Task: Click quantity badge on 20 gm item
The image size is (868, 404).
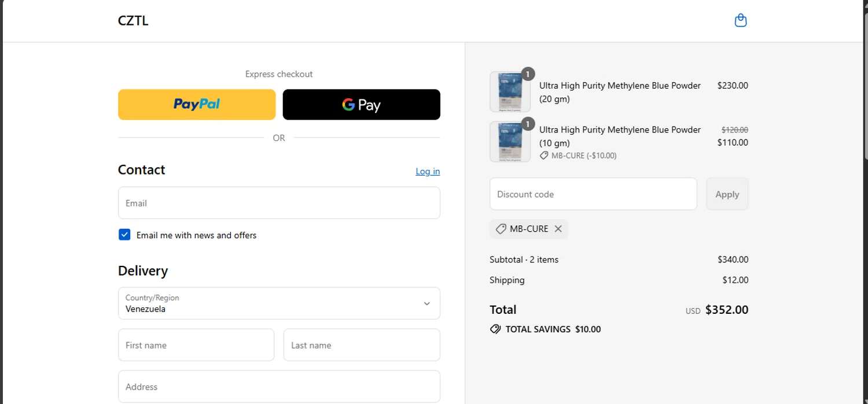Action: (528, 74)
